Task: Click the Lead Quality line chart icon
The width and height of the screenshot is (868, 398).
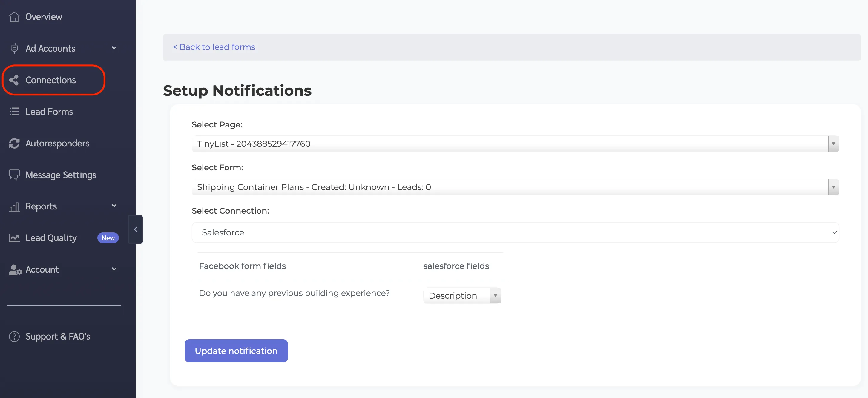Action: click(14, 238)
